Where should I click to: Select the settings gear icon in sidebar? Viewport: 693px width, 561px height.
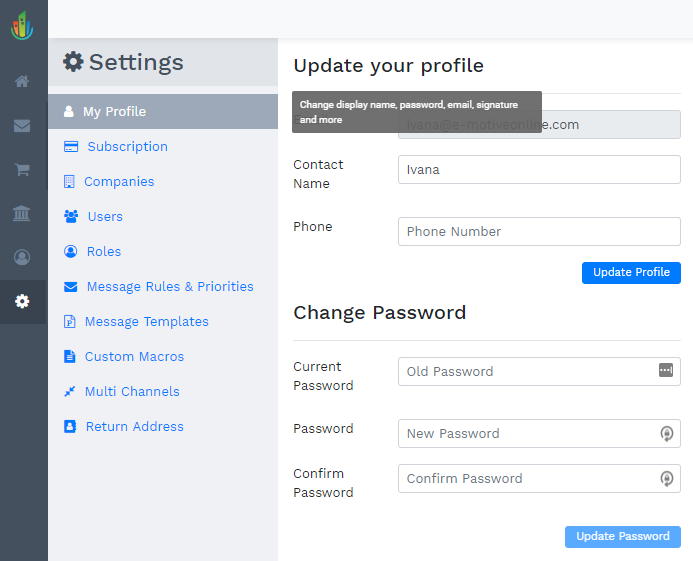point(22,301)
